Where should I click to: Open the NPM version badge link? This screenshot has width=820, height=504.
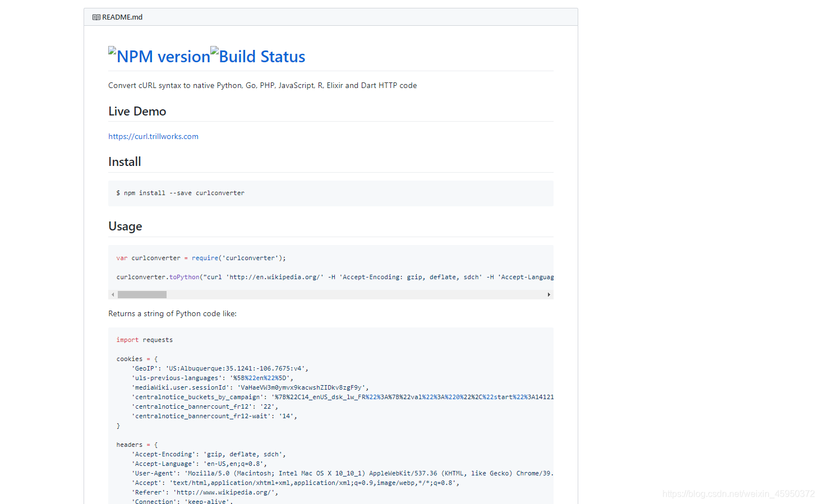point(159,56)
